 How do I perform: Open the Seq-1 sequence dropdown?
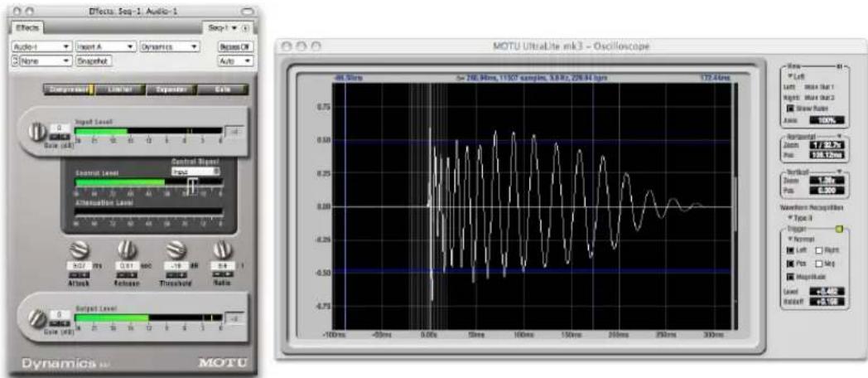click(223, 27)
